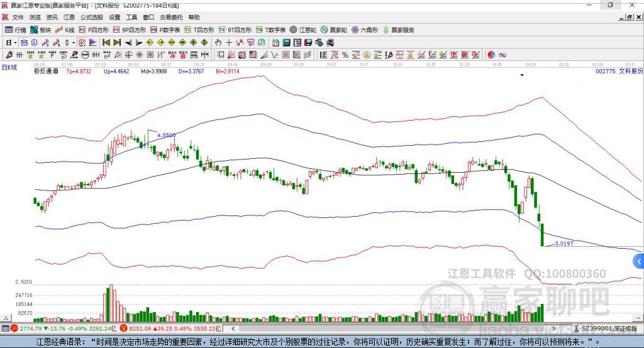The image size is (644, 348).
Task: Open the 交易委托 menu
Action: (x=171, y=17)
